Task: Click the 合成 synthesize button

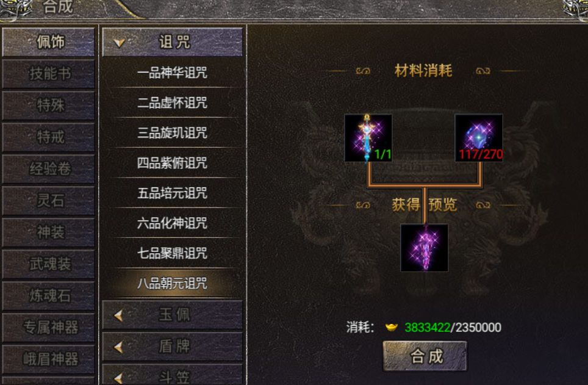Action: click(425, 356)
